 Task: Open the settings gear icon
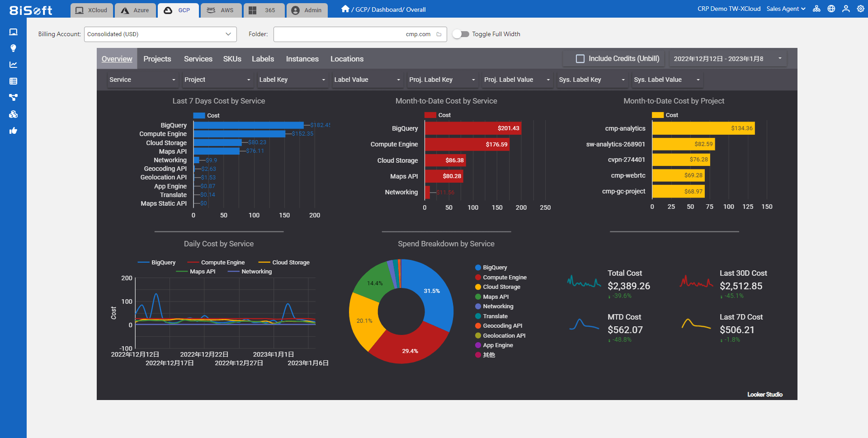tap(861, 9)
